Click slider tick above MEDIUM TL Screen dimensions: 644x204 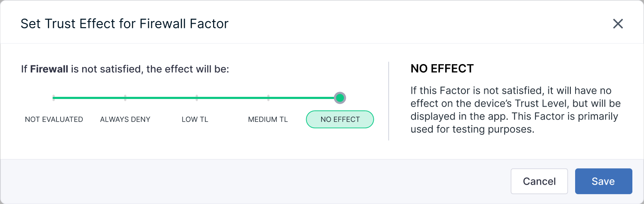(x=268, y=98)
